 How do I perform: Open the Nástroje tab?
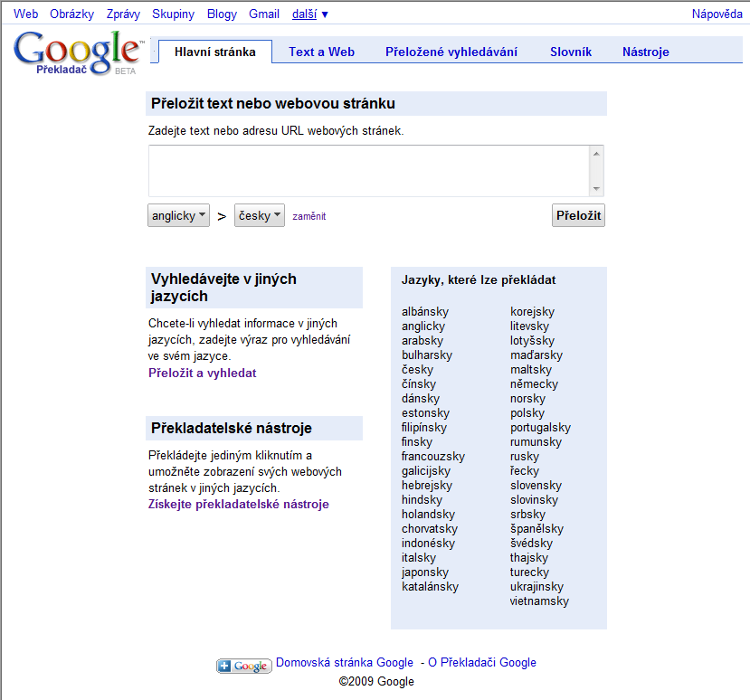pos(646,52)
